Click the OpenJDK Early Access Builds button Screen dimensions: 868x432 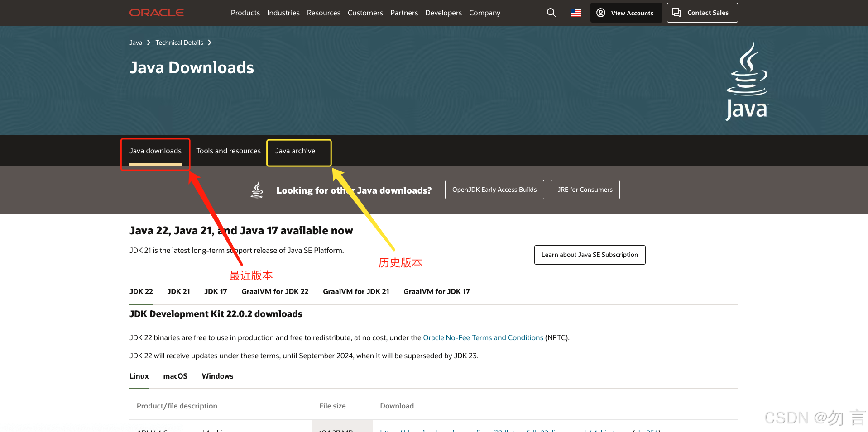tap(494, 190)
